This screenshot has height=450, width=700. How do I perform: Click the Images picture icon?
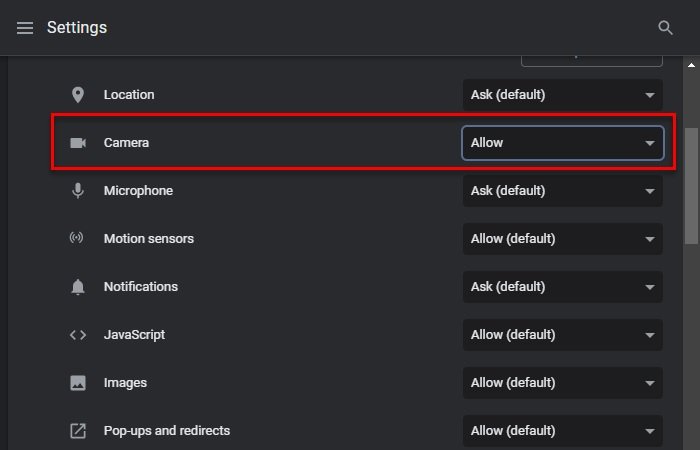78,383
